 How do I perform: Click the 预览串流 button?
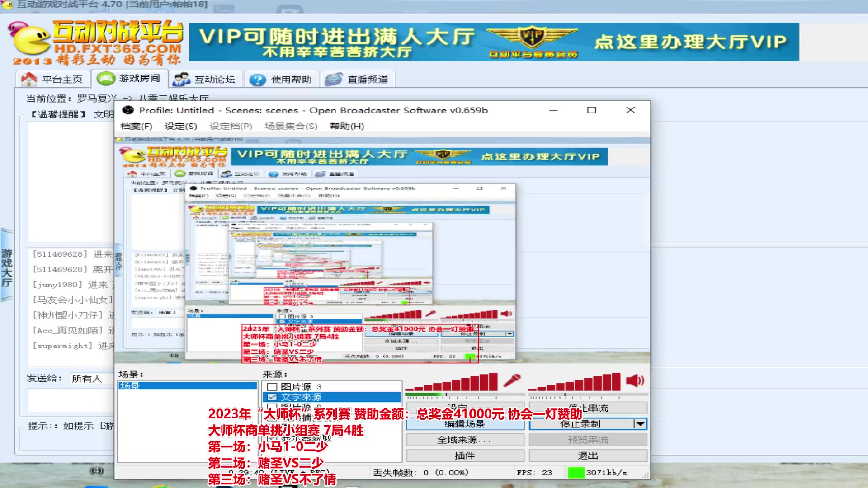click(x=588, y=440)
